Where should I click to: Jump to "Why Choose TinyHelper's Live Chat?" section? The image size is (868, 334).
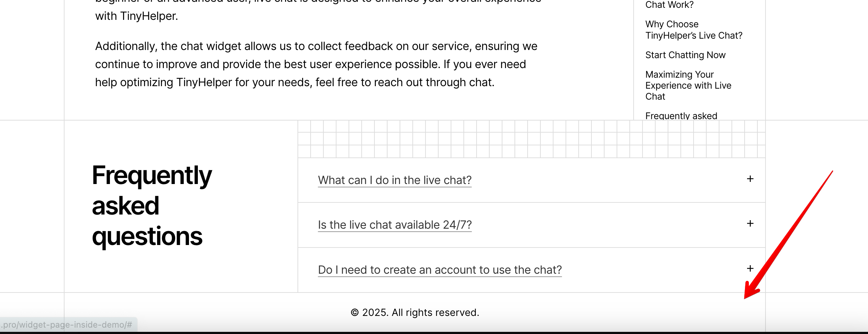[x=693, y=30]
